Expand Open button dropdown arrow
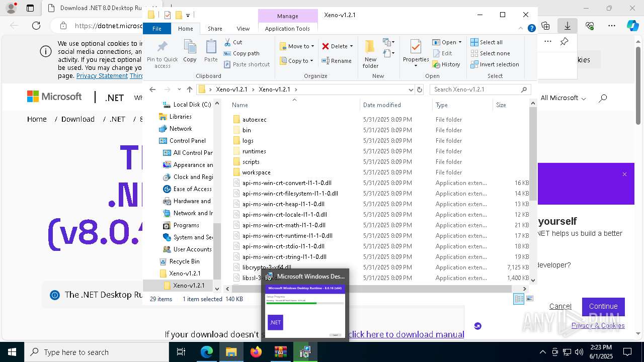The image size is (644, 362). click(x=460, y=42)
